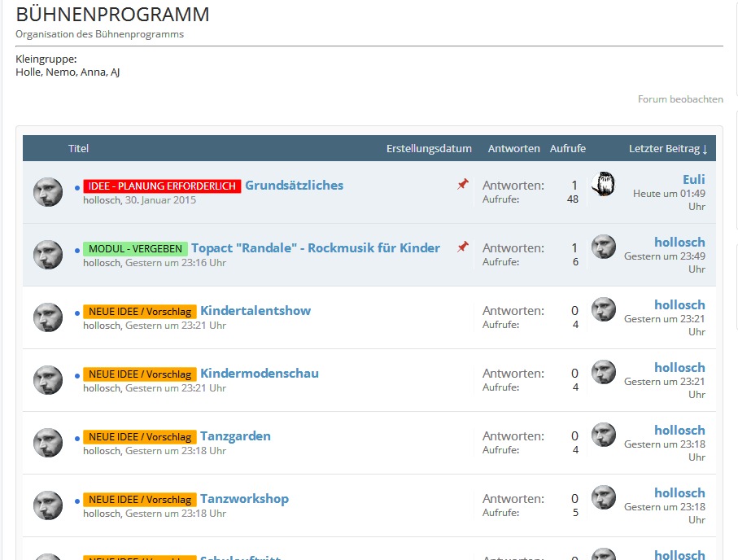Open the Kindertalentshow thread
This screenshot has width=738, height=560.
click(x=255, y=311)
